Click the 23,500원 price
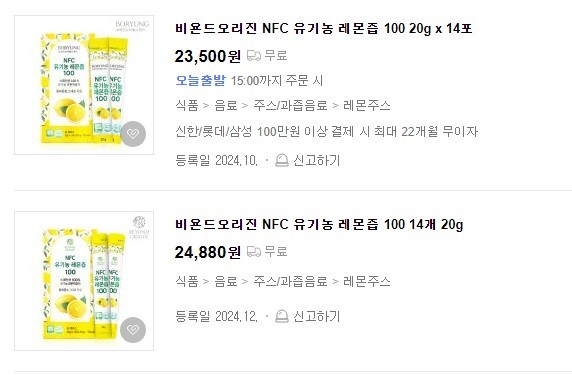The height and width of the screenshot is (375, 572). (208, 56)
